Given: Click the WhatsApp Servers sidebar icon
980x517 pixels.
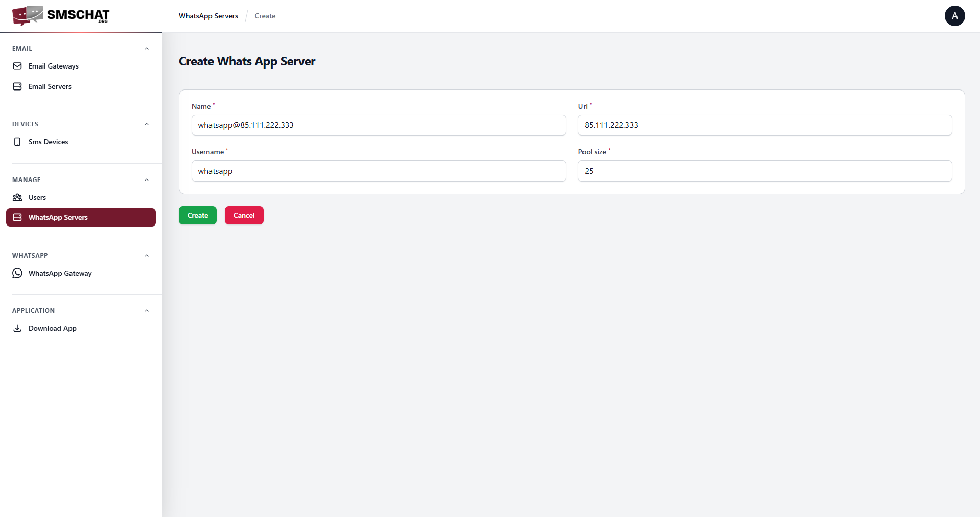Looking at the screenshot, I should (x=17, y=217).
